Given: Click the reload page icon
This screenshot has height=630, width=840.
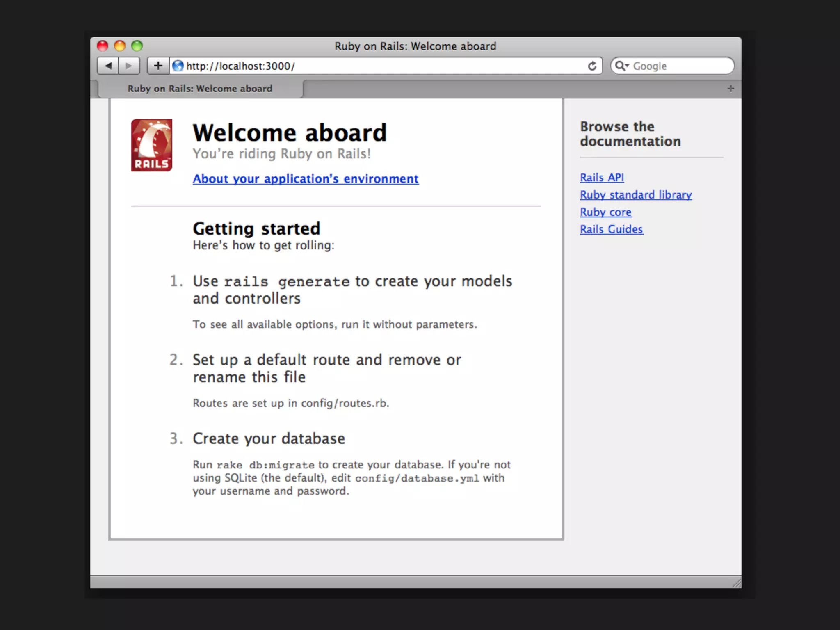Looking at the screenshot, I should (592, 66).
